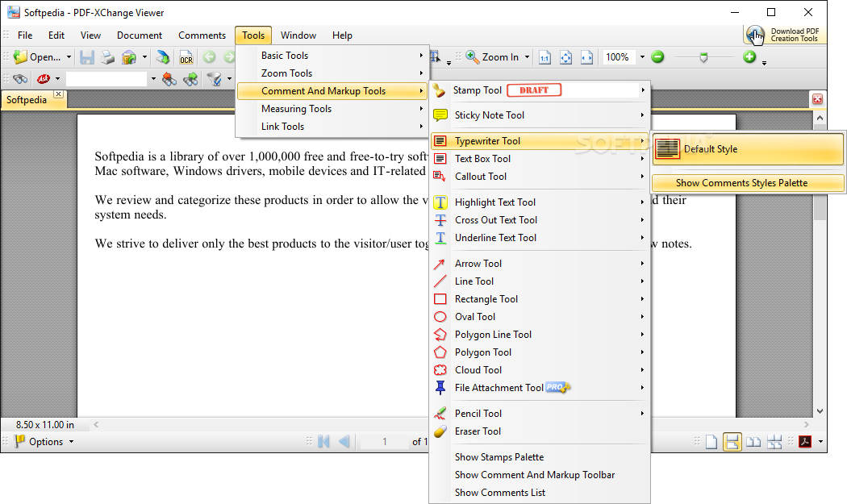Click the Fit Width icon
The image size is (847, 504).
coord(586,57)
